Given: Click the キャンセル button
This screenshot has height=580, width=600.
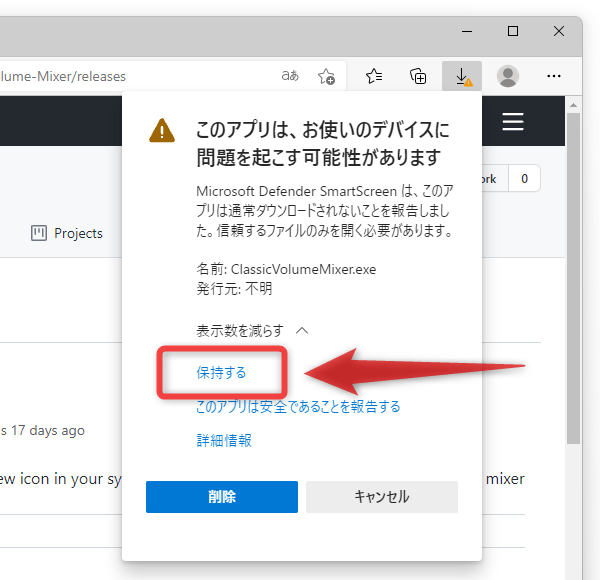Looking at the screenshot, I should 382,497.
